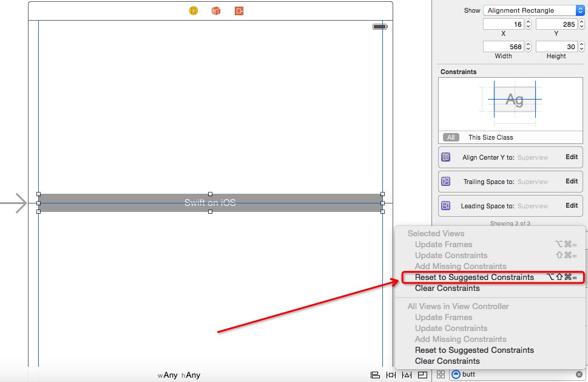This screenshot has height=382, width=588.
Task: Edit the Align Center Y constraint
Action: [x=572, y=157]
